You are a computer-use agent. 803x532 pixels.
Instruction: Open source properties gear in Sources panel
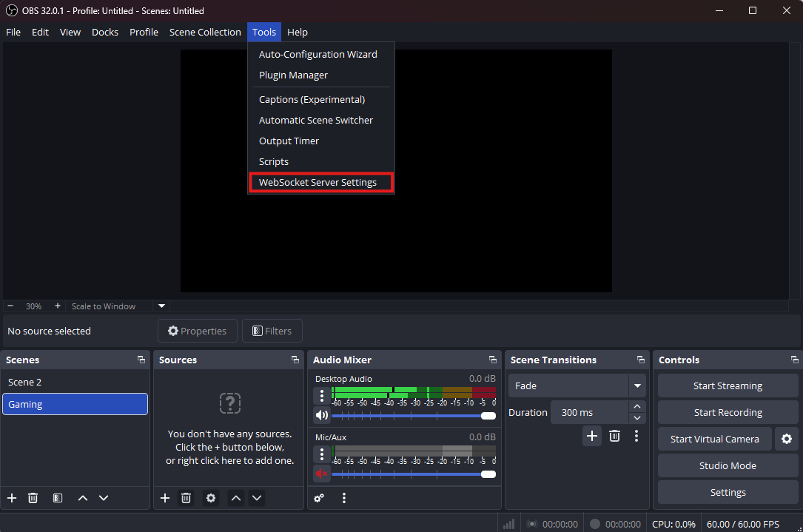(210, 498)
